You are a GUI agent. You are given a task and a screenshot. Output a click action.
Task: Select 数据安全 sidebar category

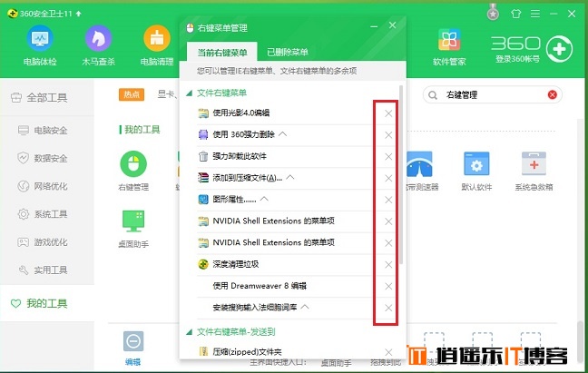tap(47, 158)
